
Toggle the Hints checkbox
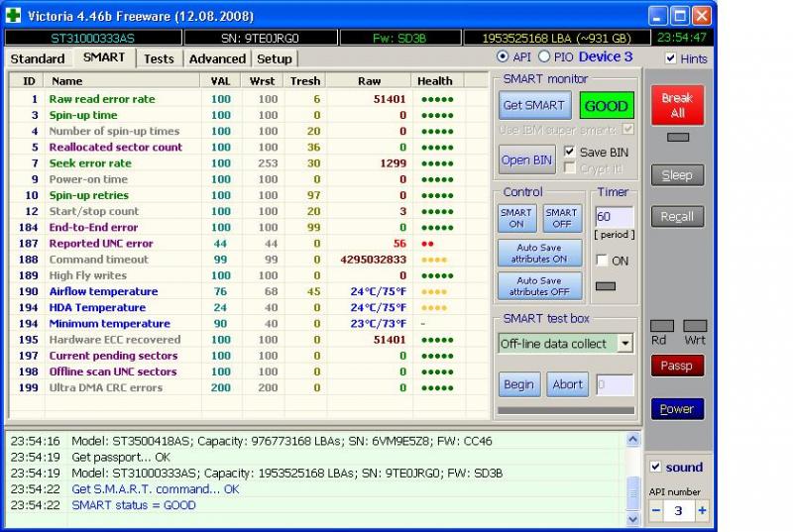pyautogui.click(x=671, y=58)
